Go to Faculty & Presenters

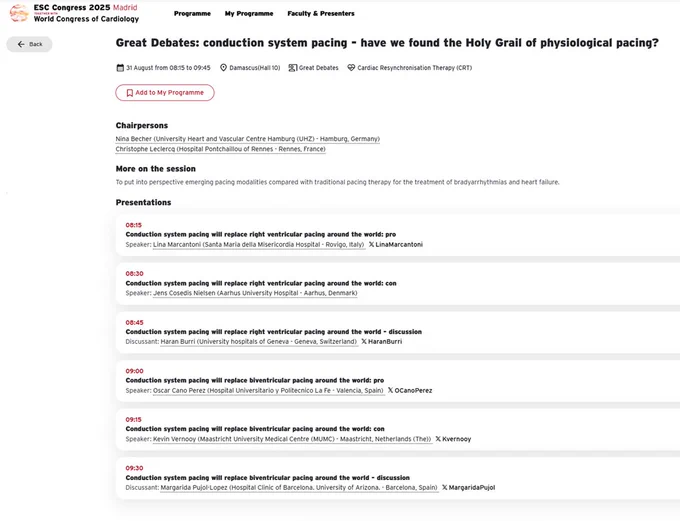[321, 13]
